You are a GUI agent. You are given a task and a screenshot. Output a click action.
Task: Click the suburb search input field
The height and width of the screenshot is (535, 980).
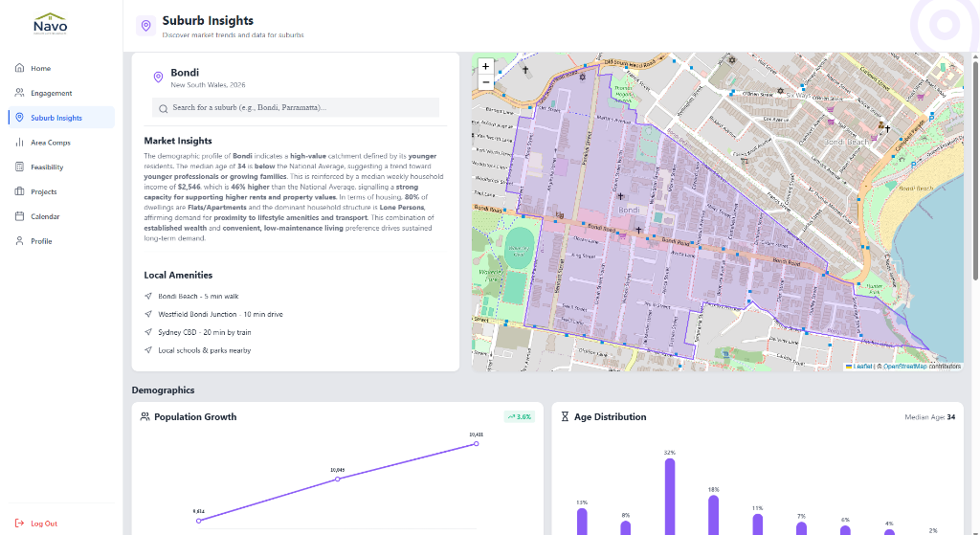[296, 107]
